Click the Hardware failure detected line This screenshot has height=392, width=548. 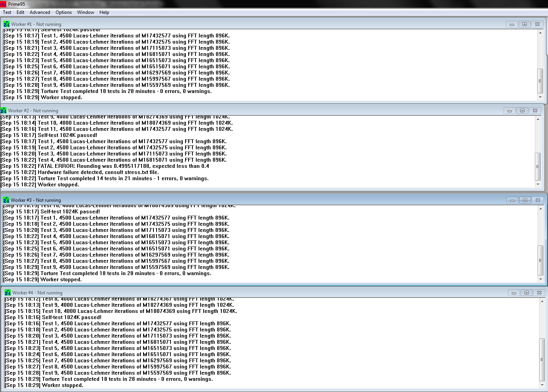tap(80, 172)
